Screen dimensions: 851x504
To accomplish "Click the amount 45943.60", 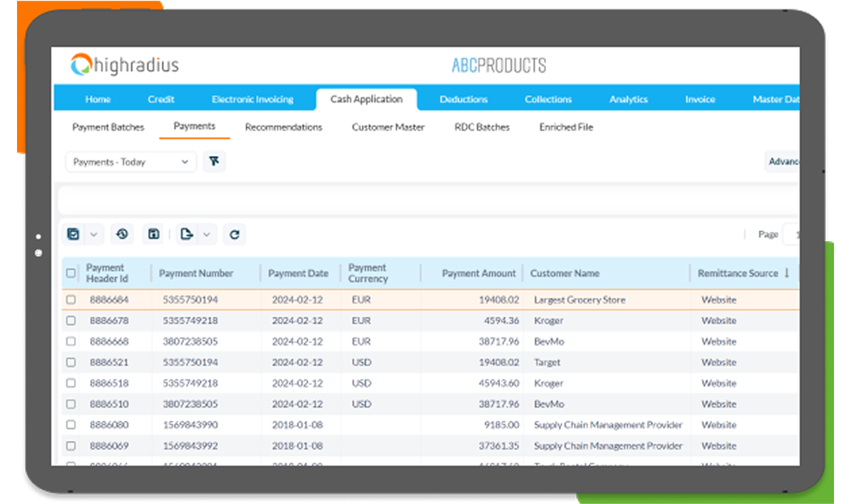I will click(x=499, y=383).
